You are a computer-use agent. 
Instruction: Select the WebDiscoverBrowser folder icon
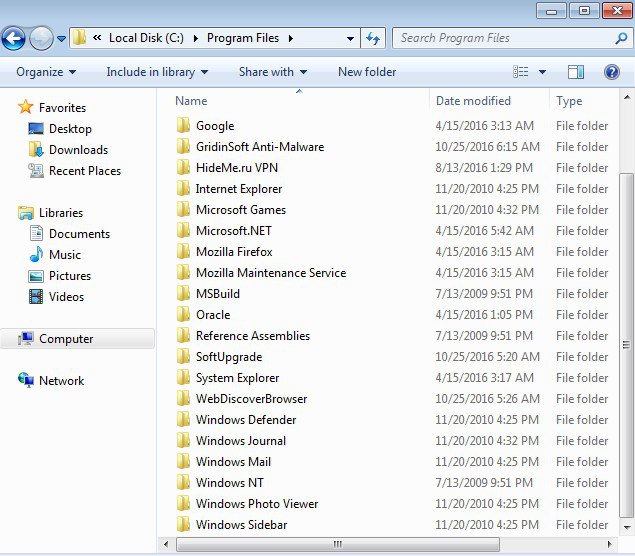(183, 399)
